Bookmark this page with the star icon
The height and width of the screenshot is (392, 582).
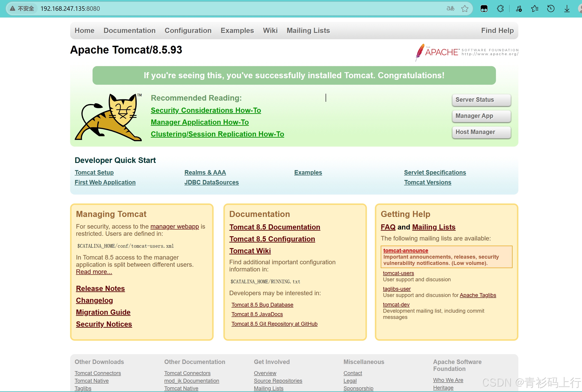click(x=465, y=9)
